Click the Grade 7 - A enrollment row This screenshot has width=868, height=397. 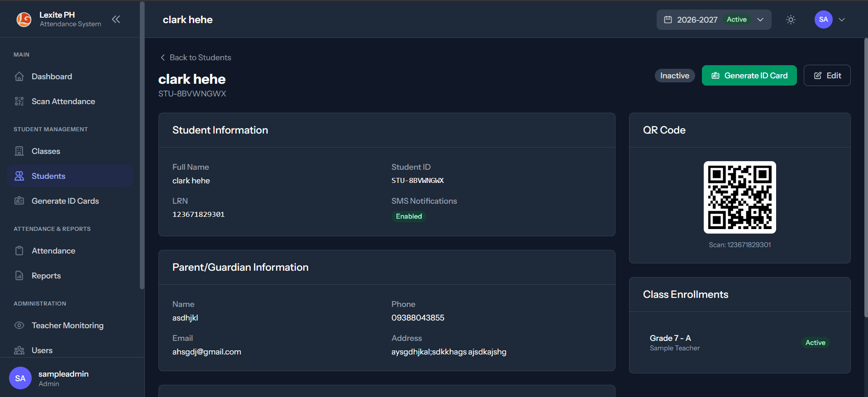click(x=740, y=343)
